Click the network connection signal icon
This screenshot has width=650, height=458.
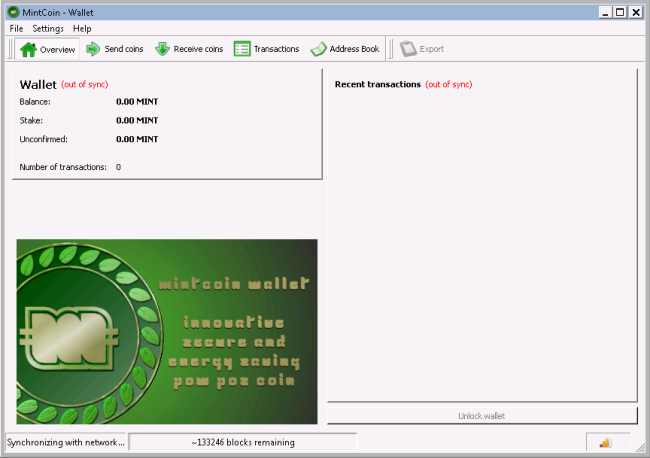click(x=604, y=442)
